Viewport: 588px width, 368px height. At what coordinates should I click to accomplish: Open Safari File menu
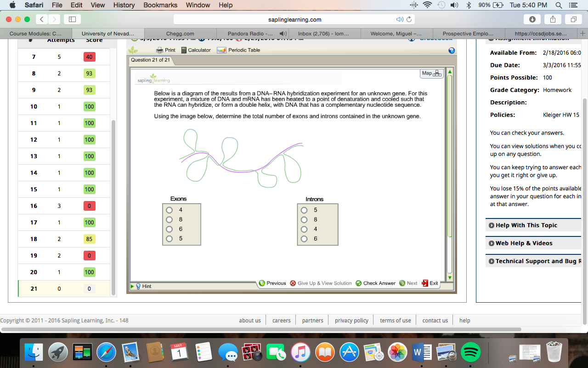(x=57, y=5)
